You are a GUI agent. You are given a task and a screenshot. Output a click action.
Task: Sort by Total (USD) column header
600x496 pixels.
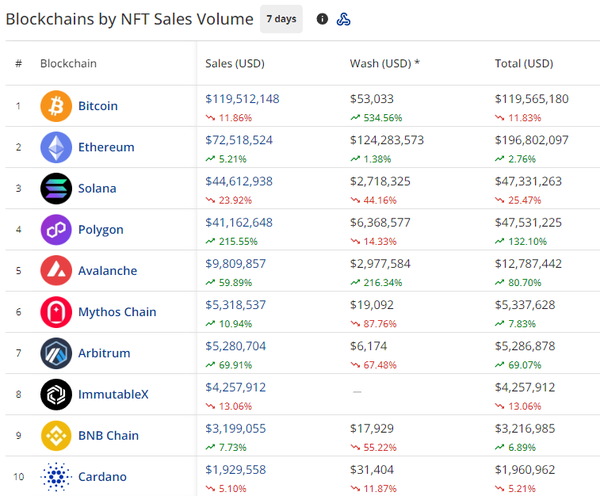click(524, 64)
